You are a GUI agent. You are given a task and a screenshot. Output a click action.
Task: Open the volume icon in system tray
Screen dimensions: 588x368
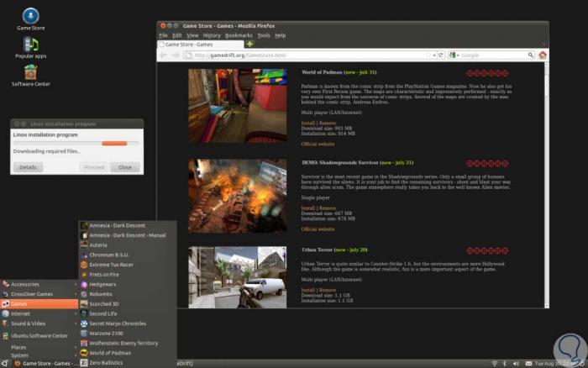516,363
